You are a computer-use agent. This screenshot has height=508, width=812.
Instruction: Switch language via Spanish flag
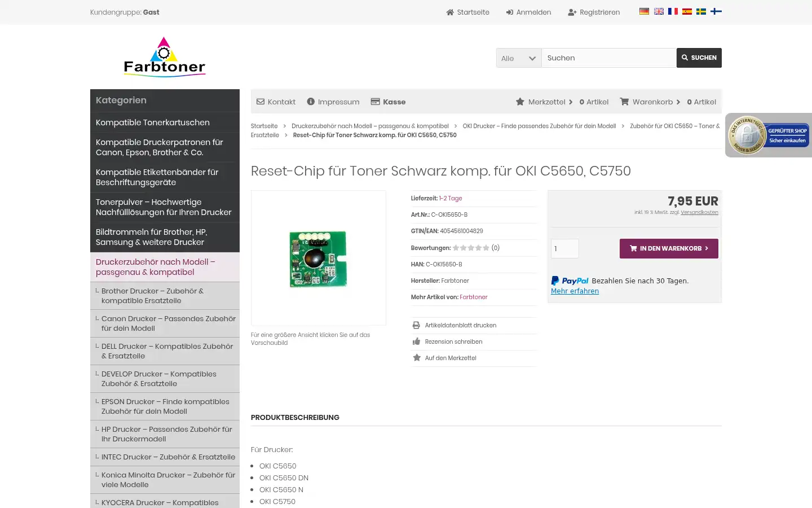(x=687, y=11)
